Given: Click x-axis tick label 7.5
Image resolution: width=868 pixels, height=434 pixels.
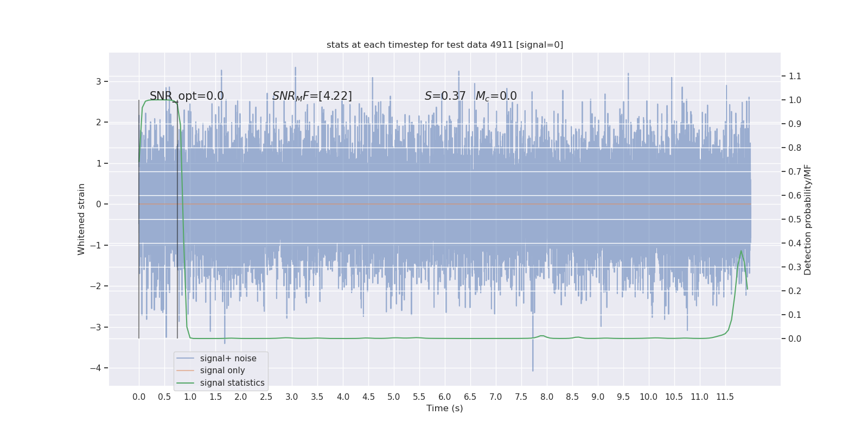Looking at the screenshot, I should (x=521, y=397).
